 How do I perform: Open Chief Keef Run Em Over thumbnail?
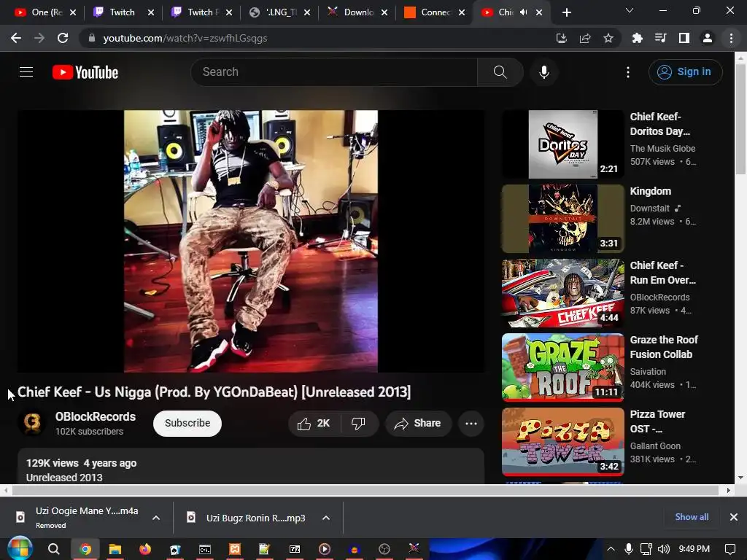coord(563,293)
